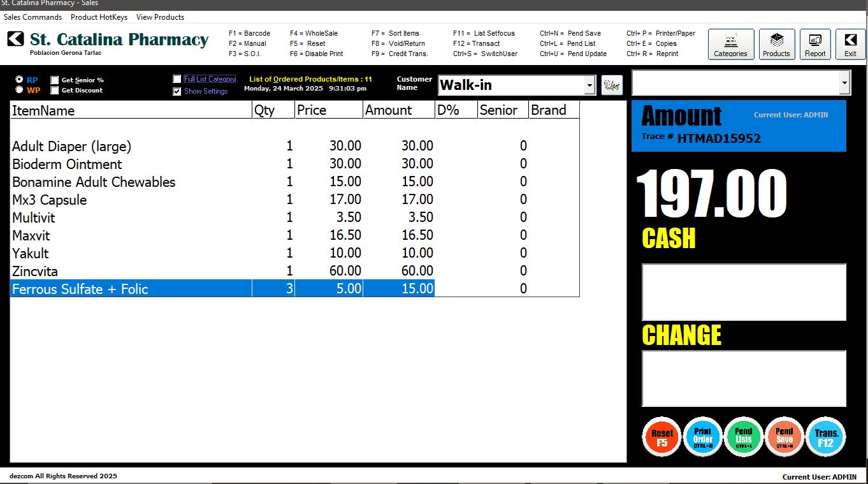Click the blue Print Order circle
The height and width of the screenshot is (484, 868).
point(702,437)
